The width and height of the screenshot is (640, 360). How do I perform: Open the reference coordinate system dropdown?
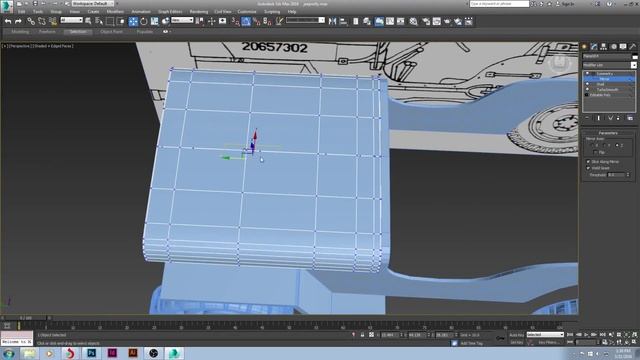pyautogui.click(x=182, y=20)
